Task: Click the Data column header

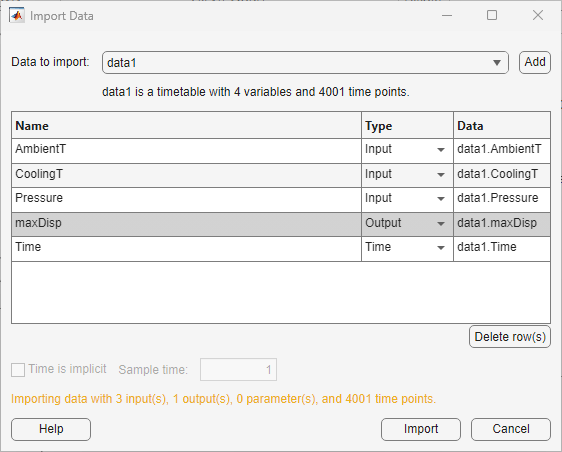Action: [502, 125]
